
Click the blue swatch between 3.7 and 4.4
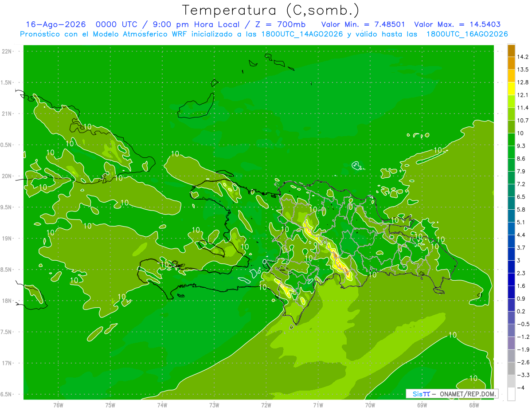[511, 241]
